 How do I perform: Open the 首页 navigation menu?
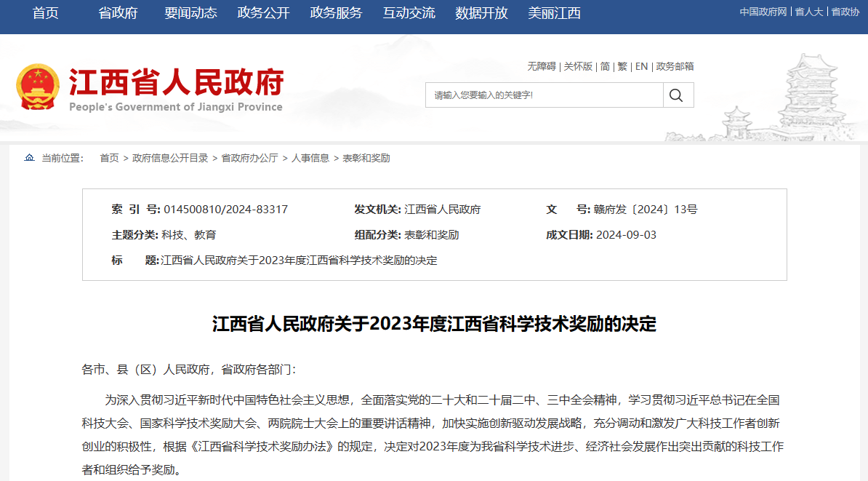click(x=45, y=13)
